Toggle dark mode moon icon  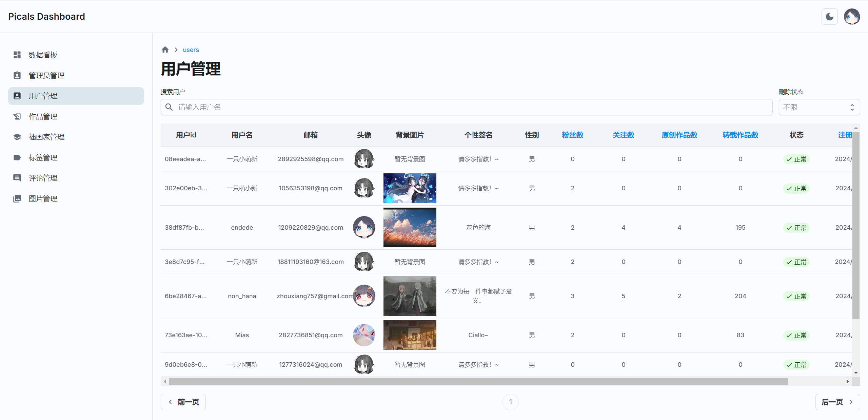click(x=829, y=17)
